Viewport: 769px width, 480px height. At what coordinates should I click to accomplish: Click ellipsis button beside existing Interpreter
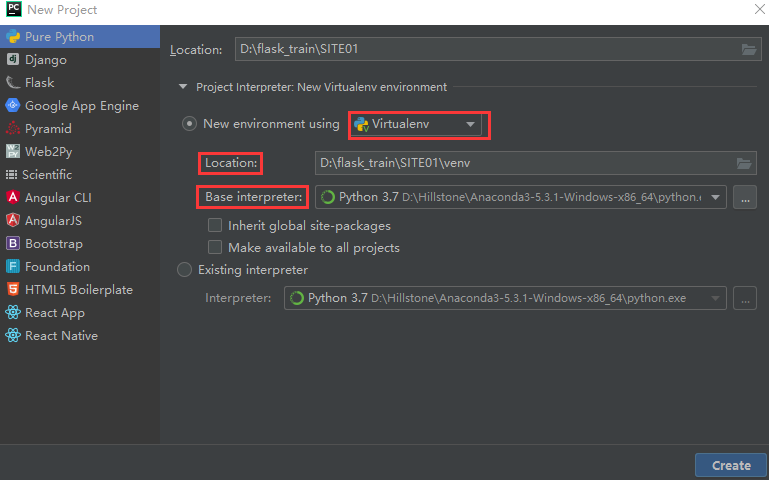(x=745, y=298)
